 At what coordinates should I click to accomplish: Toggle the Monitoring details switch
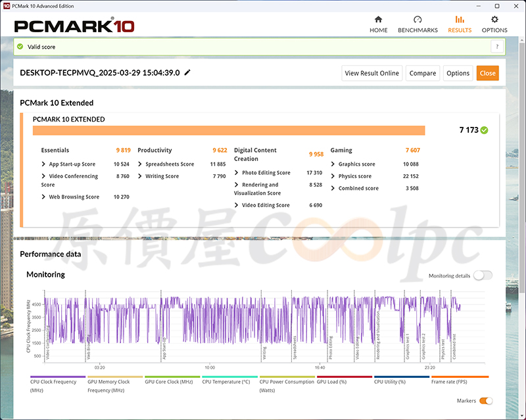click(483, 275)
